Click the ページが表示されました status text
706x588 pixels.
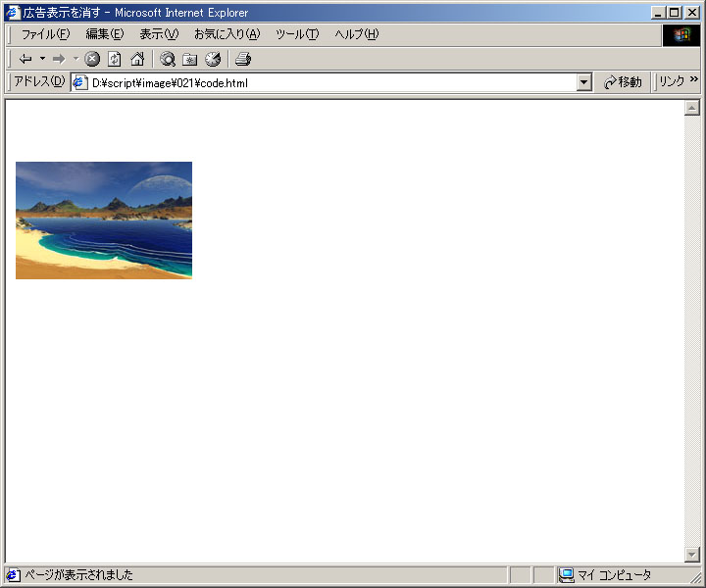78,575
